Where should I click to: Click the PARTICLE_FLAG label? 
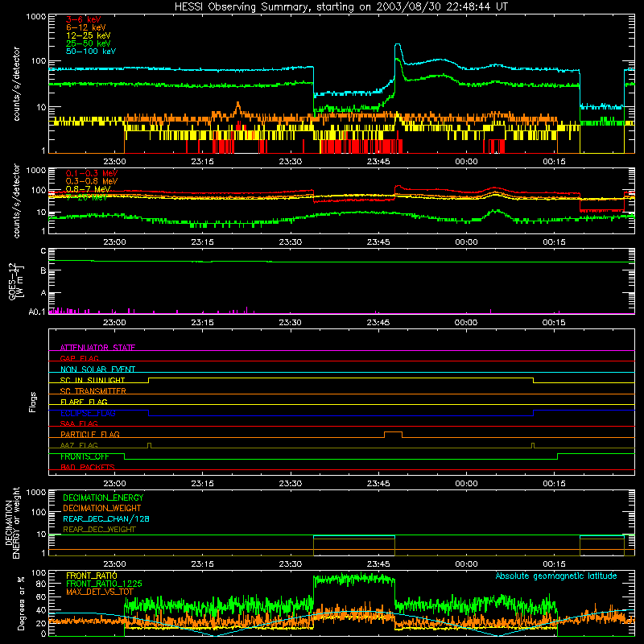click(x=90, y=434)
